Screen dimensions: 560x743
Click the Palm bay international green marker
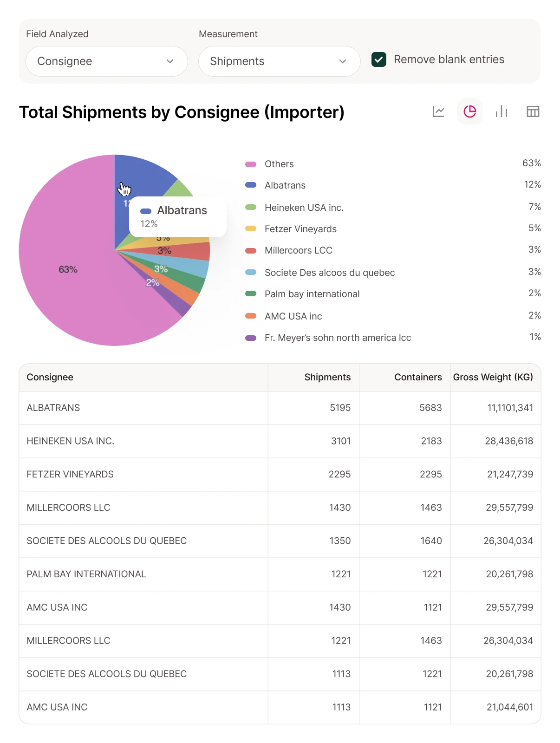click(251, 294)
